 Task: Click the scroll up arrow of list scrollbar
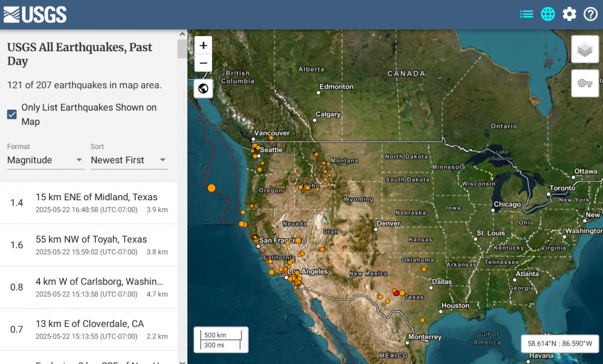click(183, 34)
